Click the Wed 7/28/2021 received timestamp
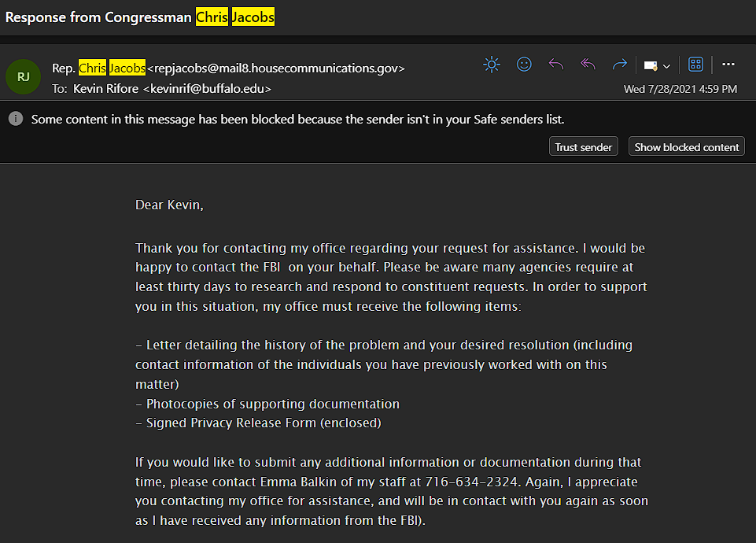The width and height of the screenshot is (756, 543). point(680,89)
